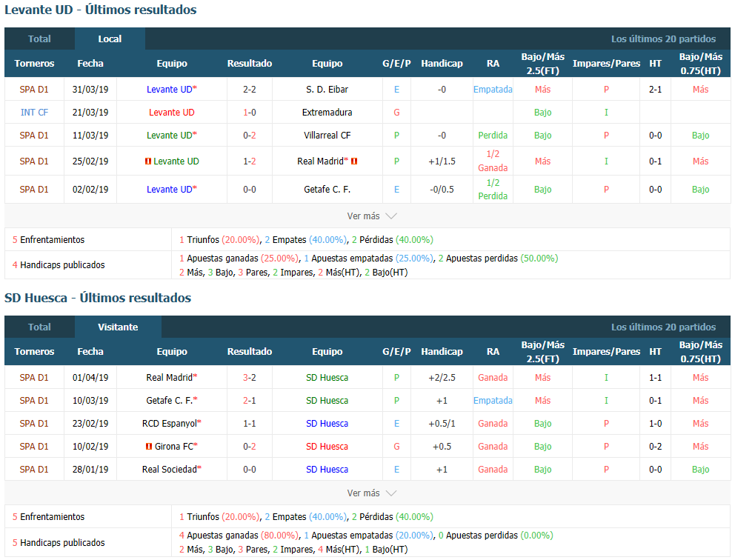735x560 pixels.
Task: Click date 23/02/19 in Espanyol row
Action: click(x=90, y=424)
